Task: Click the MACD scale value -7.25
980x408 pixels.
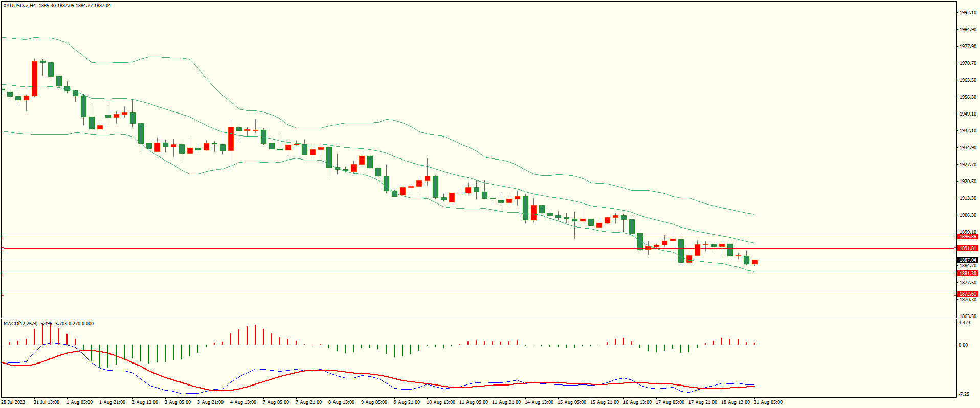Action: [964, 394]
